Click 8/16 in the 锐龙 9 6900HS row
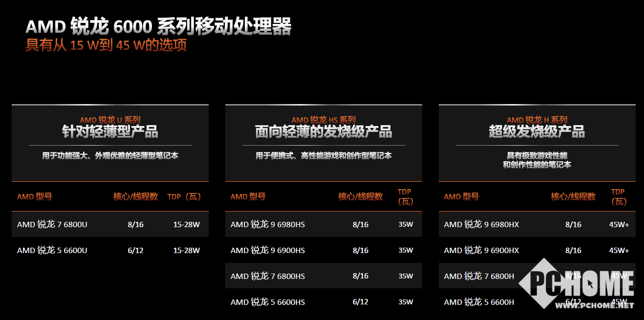Image resolution: width=644 pixels, height=320 pixels. click(361, 251)
